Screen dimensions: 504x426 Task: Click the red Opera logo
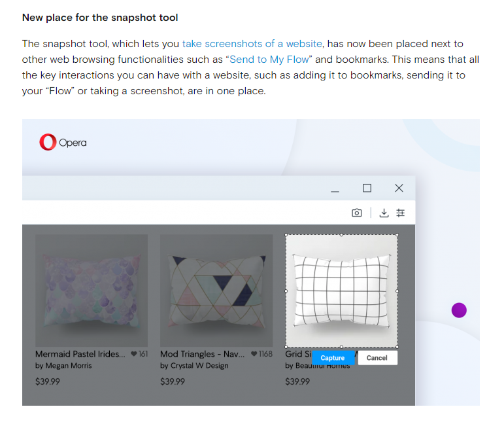pyautogui.click(x=48, y=142)
